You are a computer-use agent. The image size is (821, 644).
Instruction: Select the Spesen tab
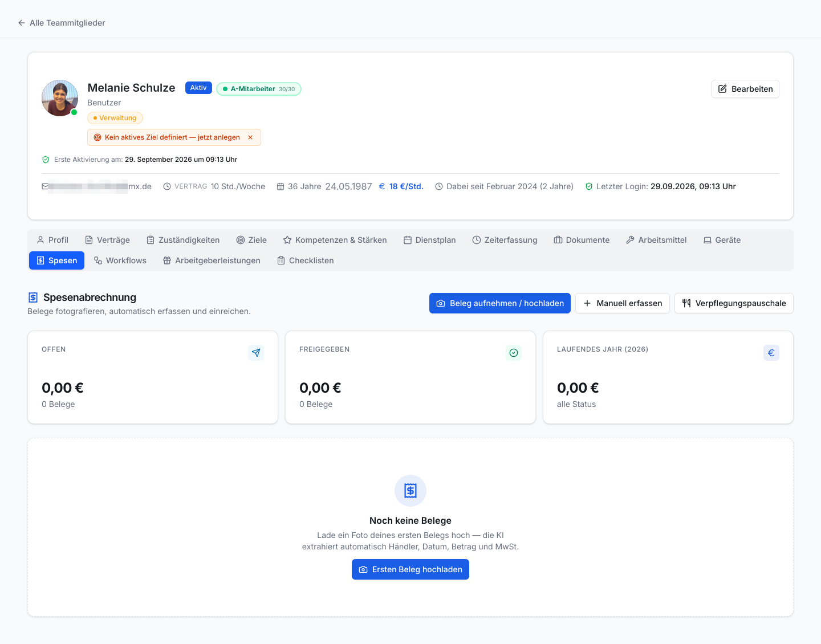coord(57,260)
